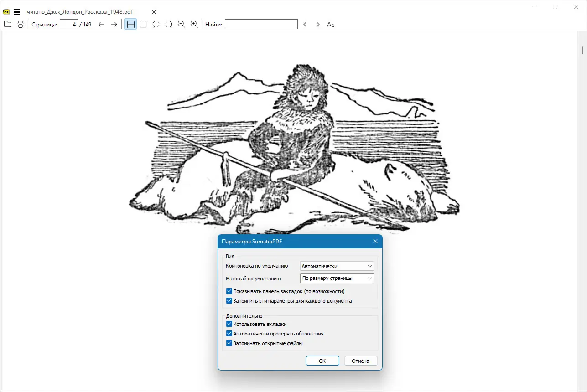Screen dimensions: 587x392
Task: Close the читано_Джек_Лондон_Рассказы_1948.pdf tab
Action: 154,12
